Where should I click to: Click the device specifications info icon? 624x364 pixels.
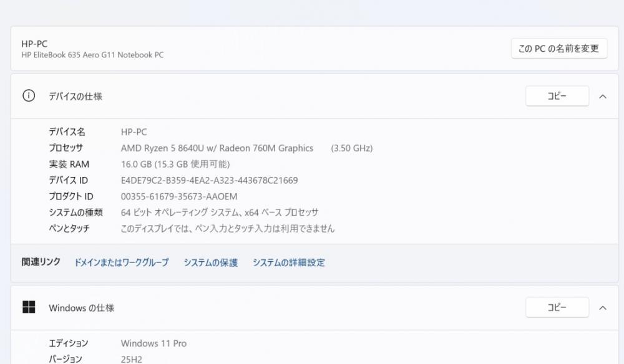[29, 96]
